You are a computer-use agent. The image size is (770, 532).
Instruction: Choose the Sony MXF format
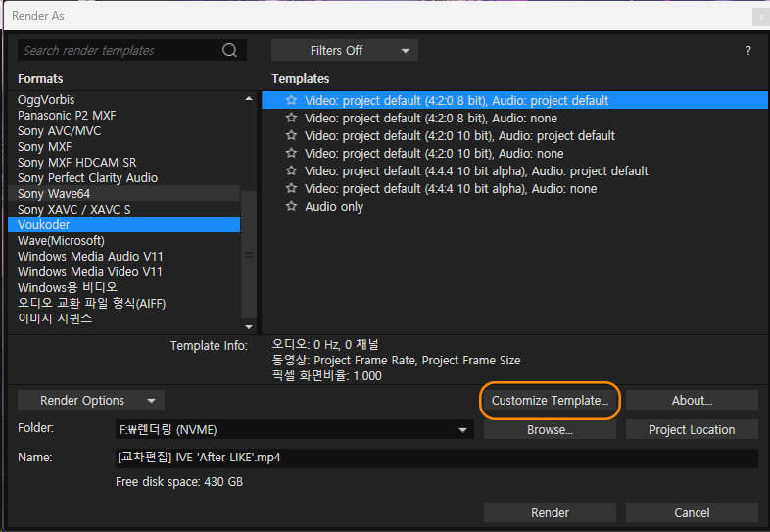click(x=123, y=147)
